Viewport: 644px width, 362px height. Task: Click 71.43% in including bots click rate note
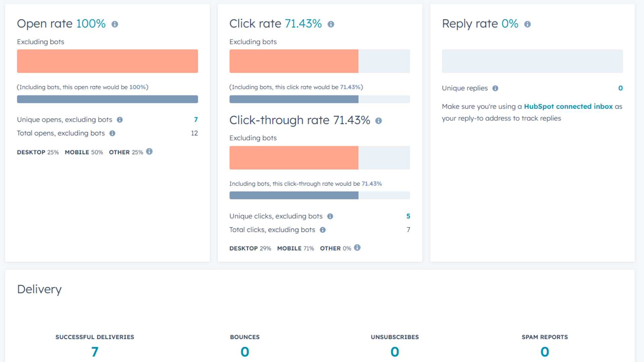pyautogui.click(x=350, y=87)
